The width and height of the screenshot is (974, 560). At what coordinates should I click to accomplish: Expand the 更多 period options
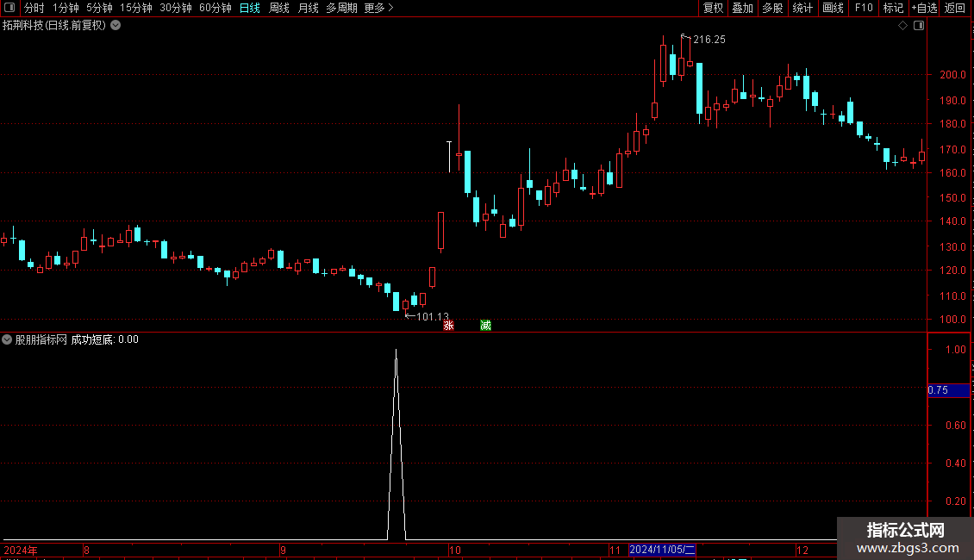click(x=379, y=8)
